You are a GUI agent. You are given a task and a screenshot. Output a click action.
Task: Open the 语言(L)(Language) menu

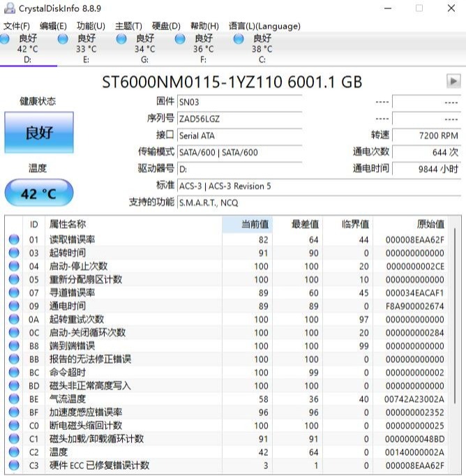(264, 26)
